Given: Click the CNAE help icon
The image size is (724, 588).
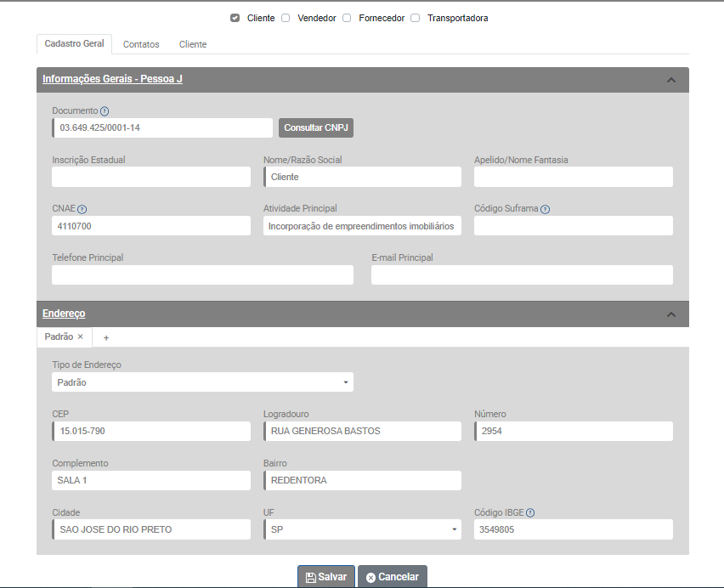Looking at the screenshot, I should [82, 209].
